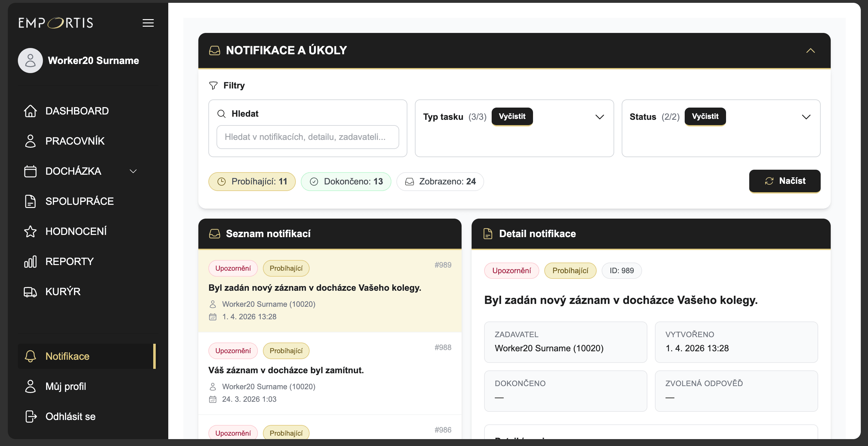
Task: Click the Docházka calendar icon
Action: (30, 171)
